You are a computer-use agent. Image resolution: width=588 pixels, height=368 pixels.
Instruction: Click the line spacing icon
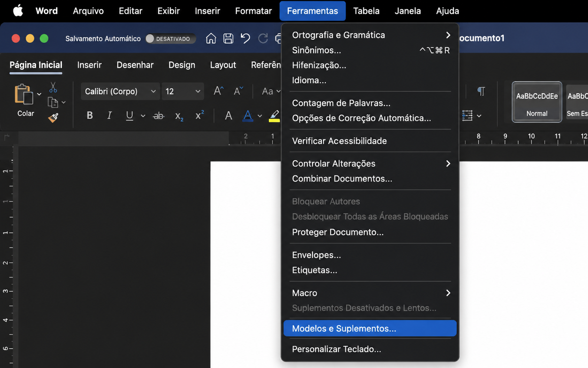coord(467,116)
